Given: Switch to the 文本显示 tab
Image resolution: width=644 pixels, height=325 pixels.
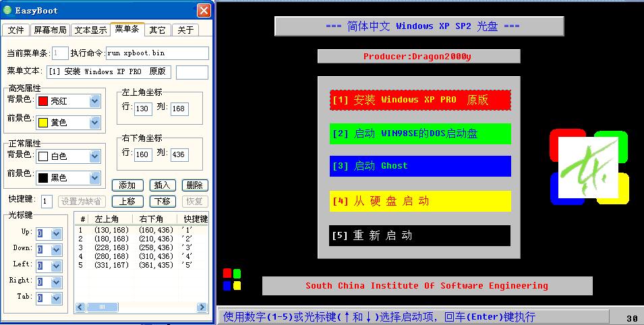Looking at the screenshot, I should pyautogui.click(x=91, y=30).
